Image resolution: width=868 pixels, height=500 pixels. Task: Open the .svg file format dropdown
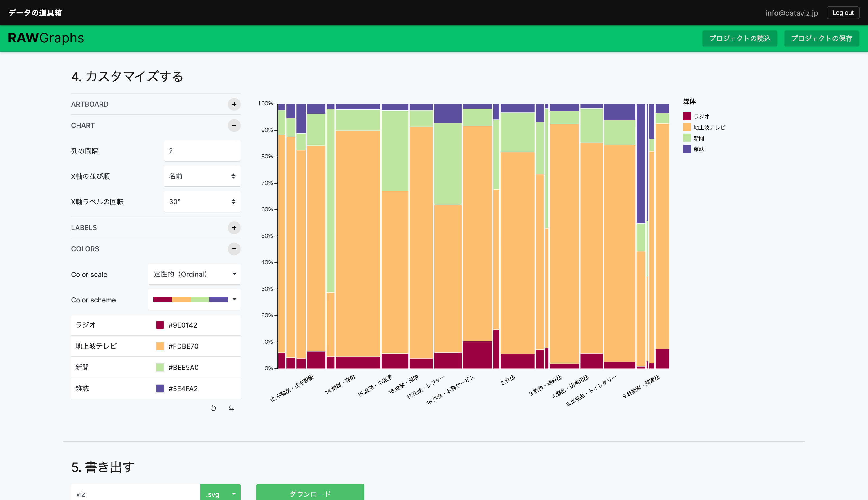pyautogui.click(x=220, y=494)
